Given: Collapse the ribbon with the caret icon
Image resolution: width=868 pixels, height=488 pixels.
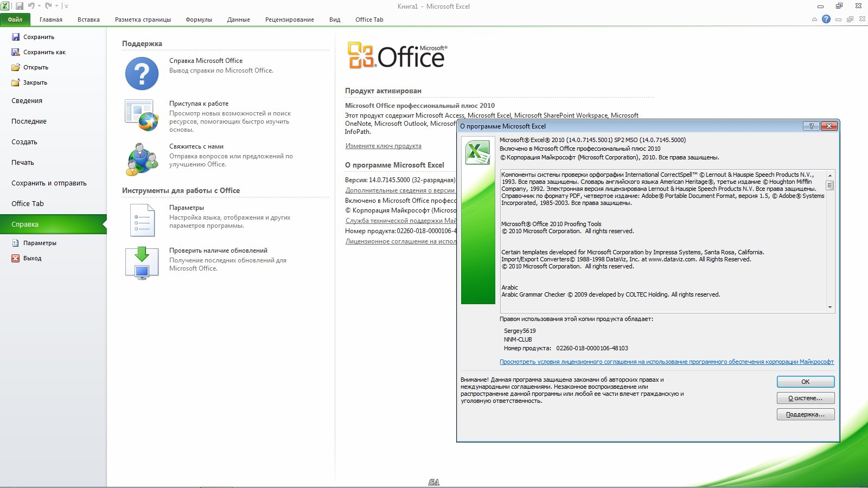Looking at the screenshot, I should point(814,20).
